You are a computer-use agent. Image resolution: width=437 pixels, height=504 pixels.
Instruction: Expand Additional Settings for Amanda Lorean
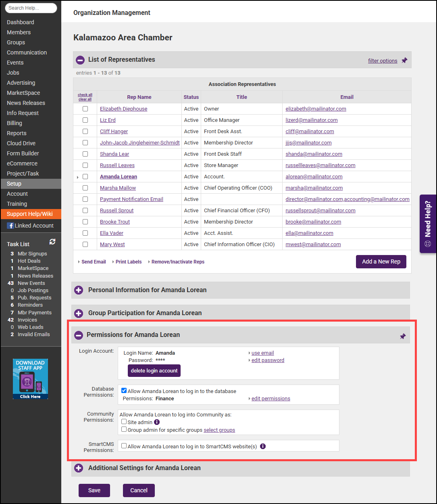79,468
